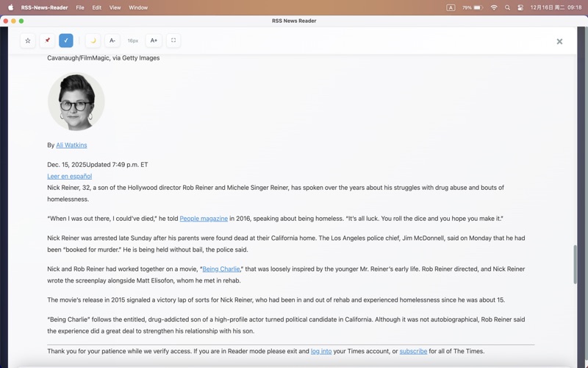Open the input source indicator
The width and height of the screenshot is (588, 368).
tap(451, 7)
